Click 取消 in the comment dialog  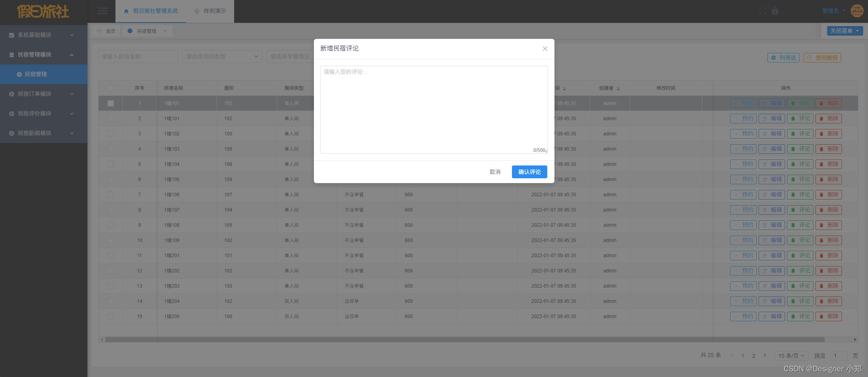pyautogui.click(x=495, y=172)
